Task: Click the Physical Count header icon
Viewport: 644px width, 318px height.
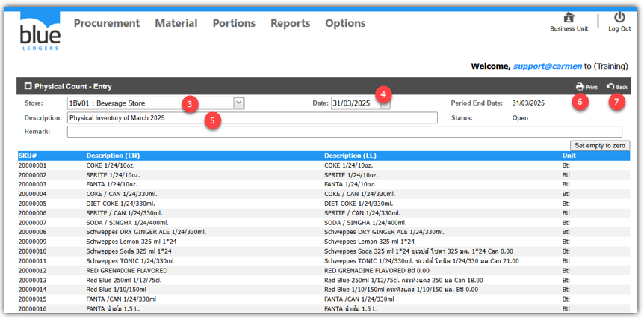Action: 28,86
